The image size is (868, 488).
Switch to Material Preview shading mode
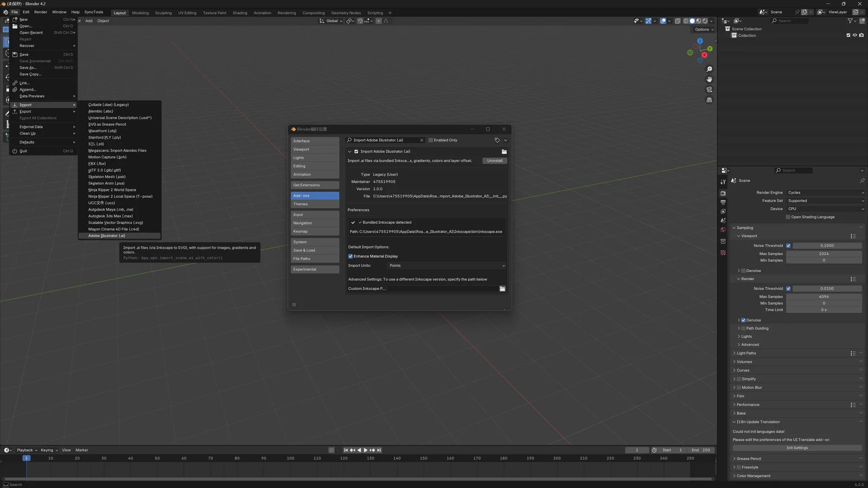[698, 21]
